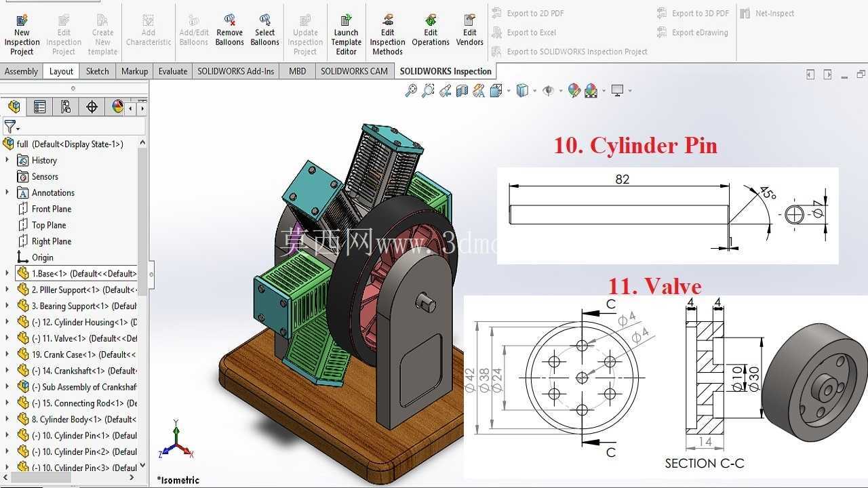Open the FeatureManager design tree tab

click(x=14, y=106)
